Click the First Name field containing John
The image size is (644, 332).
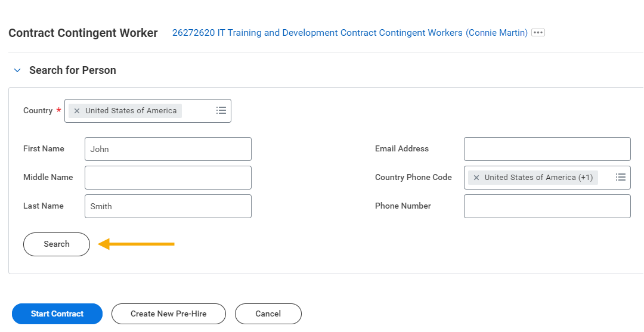pyautogui.click(x=168, y=149)
